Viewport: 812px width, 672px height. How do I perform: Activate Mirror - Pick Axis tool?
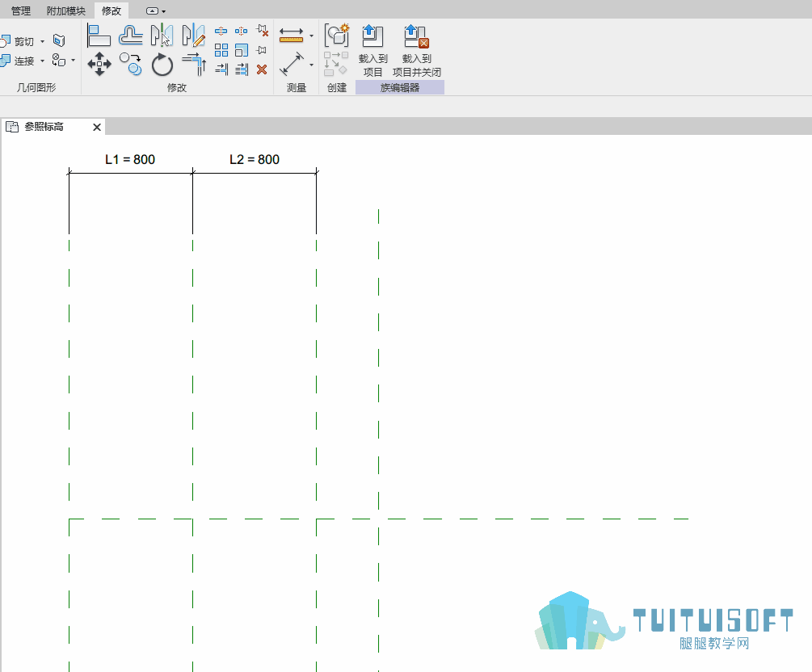point(162,36)
